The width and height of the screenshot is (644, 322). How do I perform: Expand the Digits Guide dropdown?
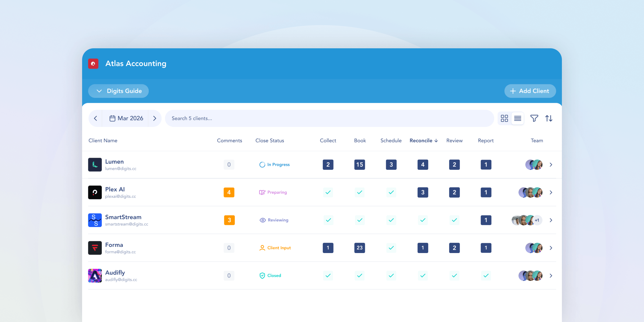[118, 91]
